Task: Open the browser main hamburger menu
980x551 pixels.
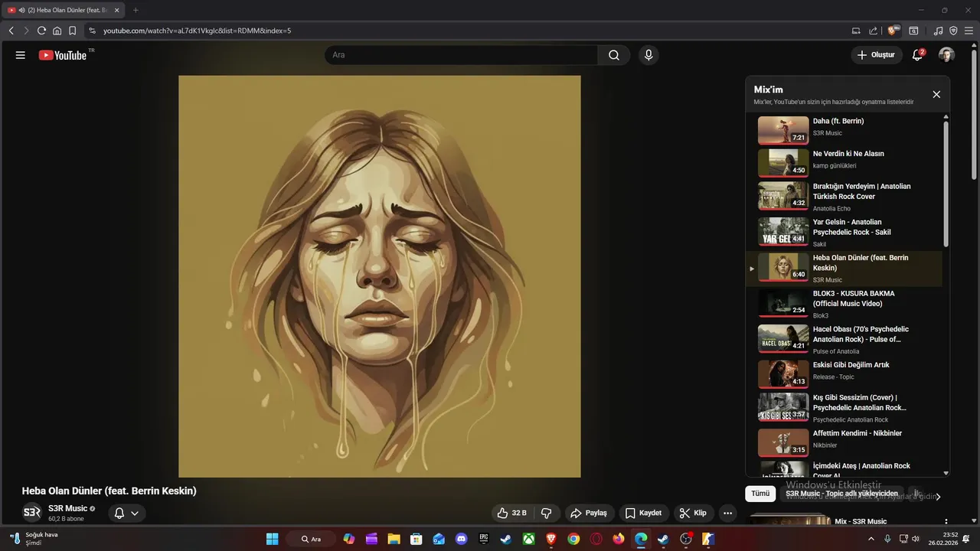Action: tap(969, 31)
